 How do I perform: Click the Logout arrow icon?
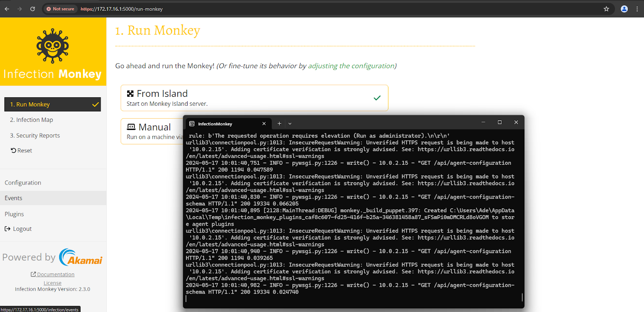click(x=8, y=229)
